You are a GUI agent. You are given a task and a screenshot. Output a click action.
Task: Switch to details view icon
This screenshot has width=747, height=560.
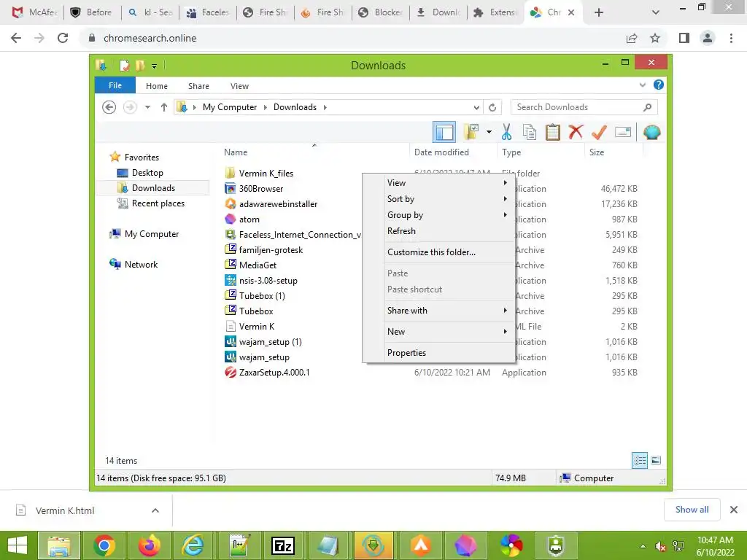pos(640,460)
